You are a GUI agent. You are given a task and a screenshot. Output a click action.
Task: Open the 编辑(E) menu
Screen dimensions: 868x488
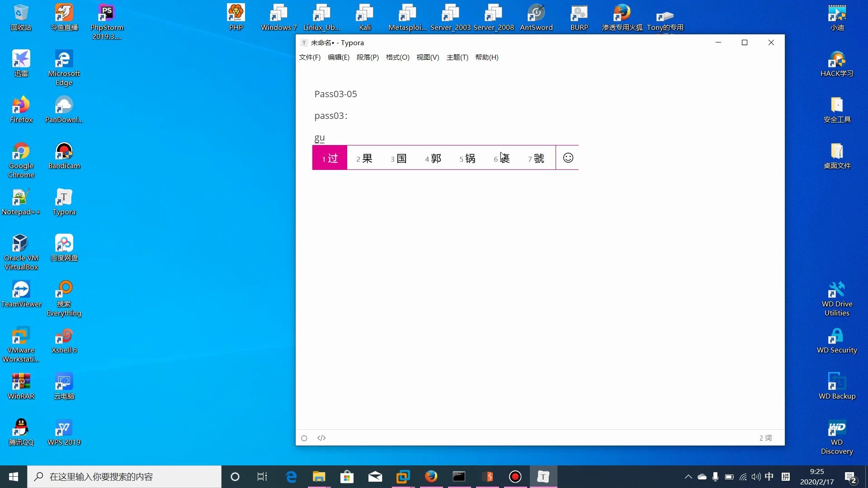pyautogui.click(x=339, y=57)
